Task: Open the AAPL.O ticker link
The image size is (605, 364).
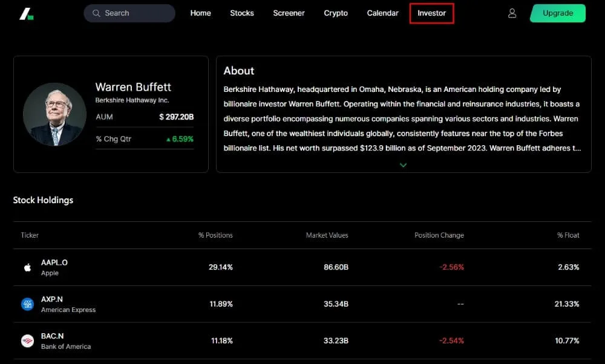Action: click(54, 262)
